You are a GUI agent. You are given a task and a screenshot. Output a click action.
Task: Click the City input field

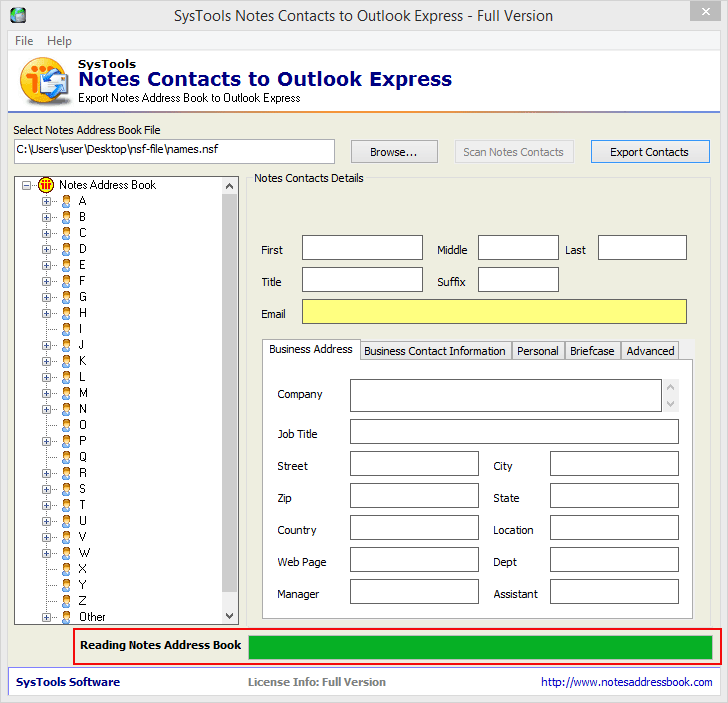pyautogui.click(x=614, y=463)
